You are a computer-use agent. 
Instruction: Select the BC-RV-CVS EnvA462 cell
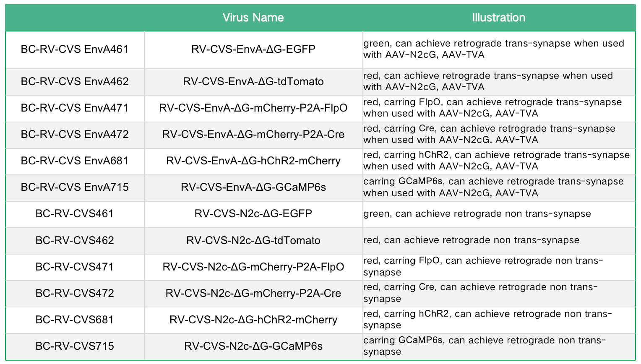[x=75, y=81]
